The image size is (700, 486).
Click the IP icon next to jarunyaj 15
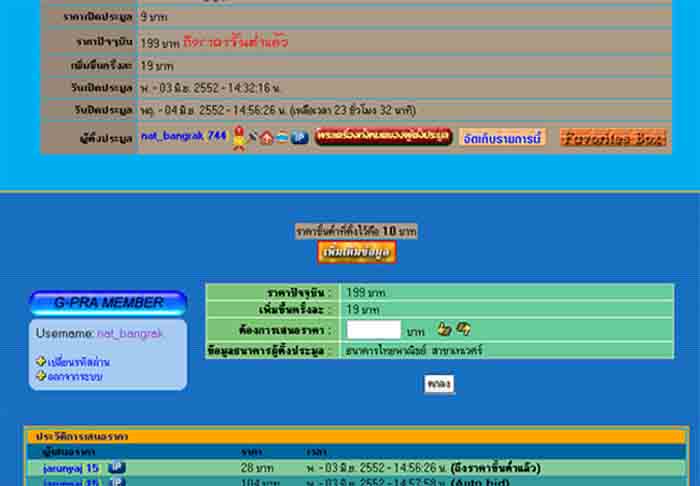[116, 468]
